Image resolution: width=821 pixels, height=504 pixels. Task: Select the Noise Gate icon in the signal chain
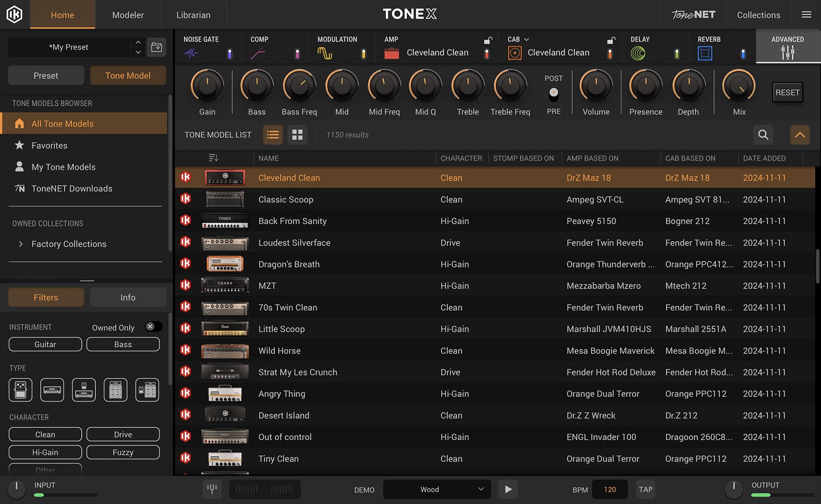point(191,53)
